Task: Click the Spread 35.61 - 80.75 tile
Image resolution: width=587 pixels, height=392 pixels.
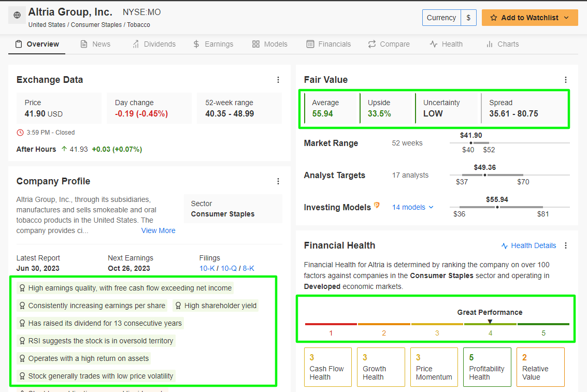Action: point(524,108)
